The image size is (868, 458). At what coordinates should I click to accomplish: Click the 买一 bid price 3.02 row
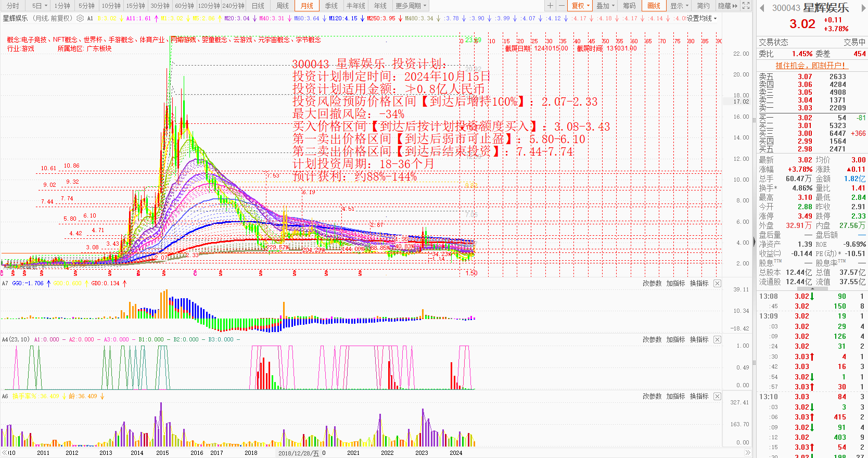click(811, 118)
